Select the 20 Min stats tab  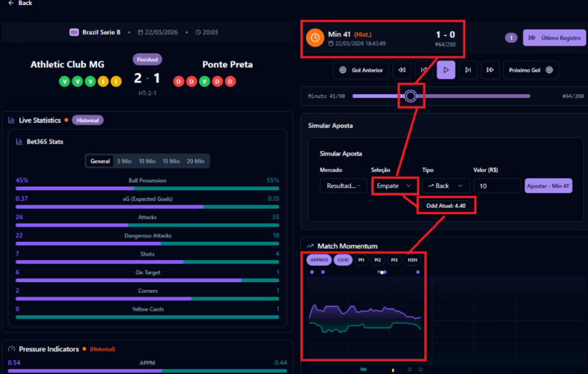[195, 161]
